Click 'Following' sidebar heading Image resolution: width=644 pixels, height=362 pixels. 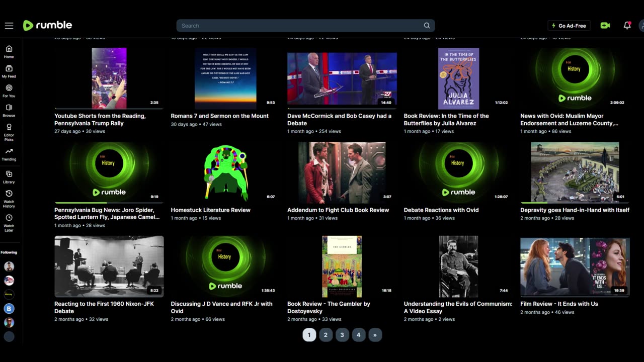pos(9,252)
